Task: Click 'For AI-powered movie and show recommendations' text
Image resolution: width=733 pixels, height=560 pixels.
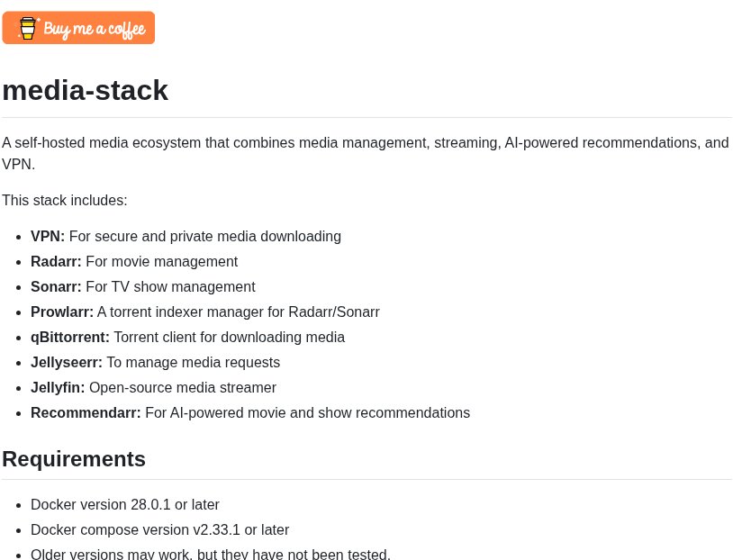Action: point(308,413)
